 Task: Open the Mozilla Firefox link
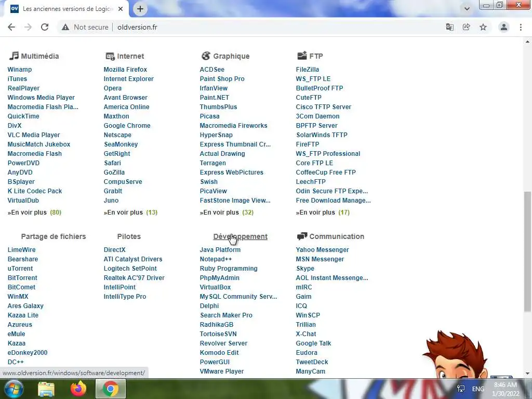pos(125,69)
